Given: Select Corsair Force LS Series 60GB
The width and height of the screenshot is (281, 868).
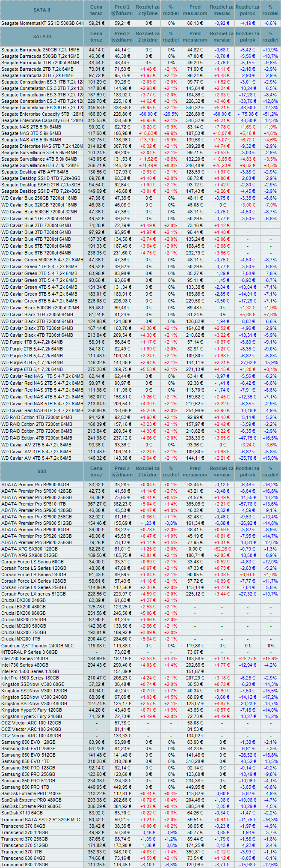Looking at the screenshot, I should pos(32,562).
